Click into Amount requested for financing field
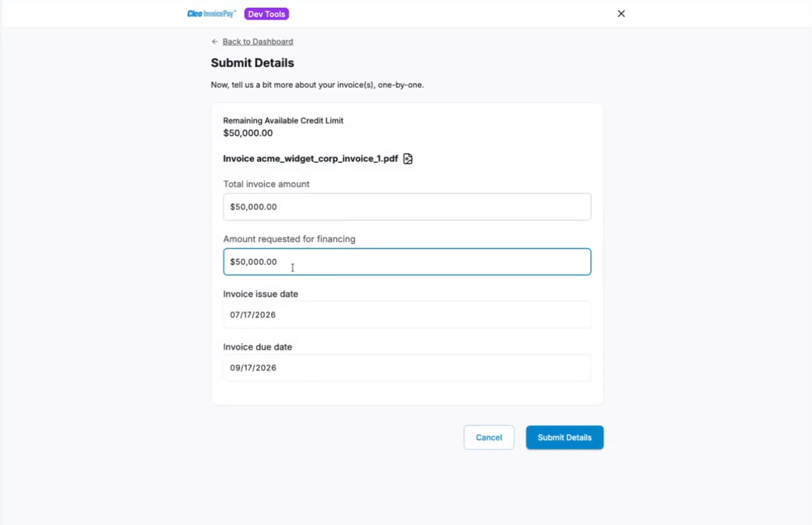 (407, 262)
